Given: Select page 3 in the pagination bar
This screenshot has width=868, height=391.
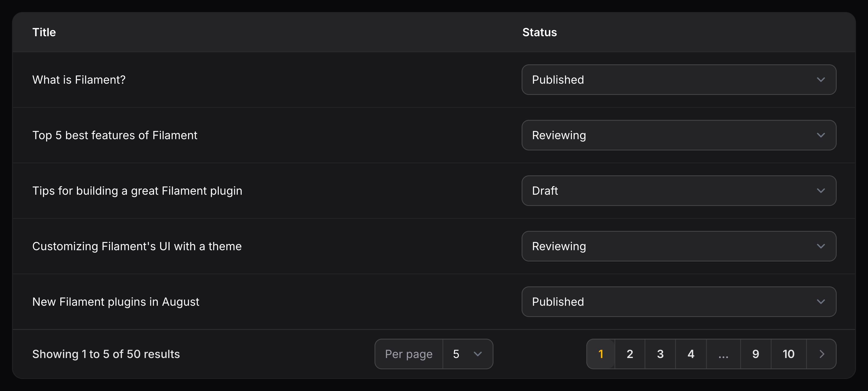Looking at the screenshot, I should pyautogui.click(x=660, y=354).
